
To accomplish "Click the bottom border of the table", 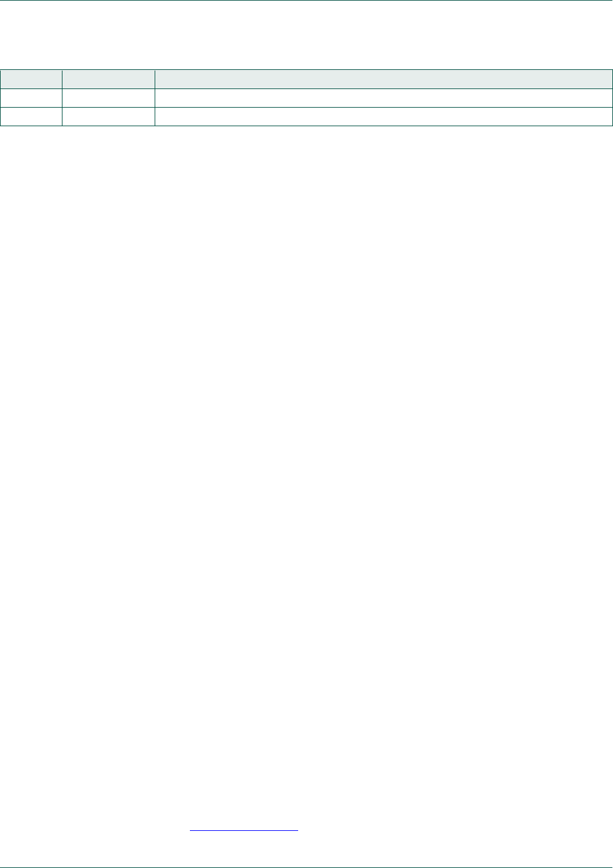I will (306, 126).
